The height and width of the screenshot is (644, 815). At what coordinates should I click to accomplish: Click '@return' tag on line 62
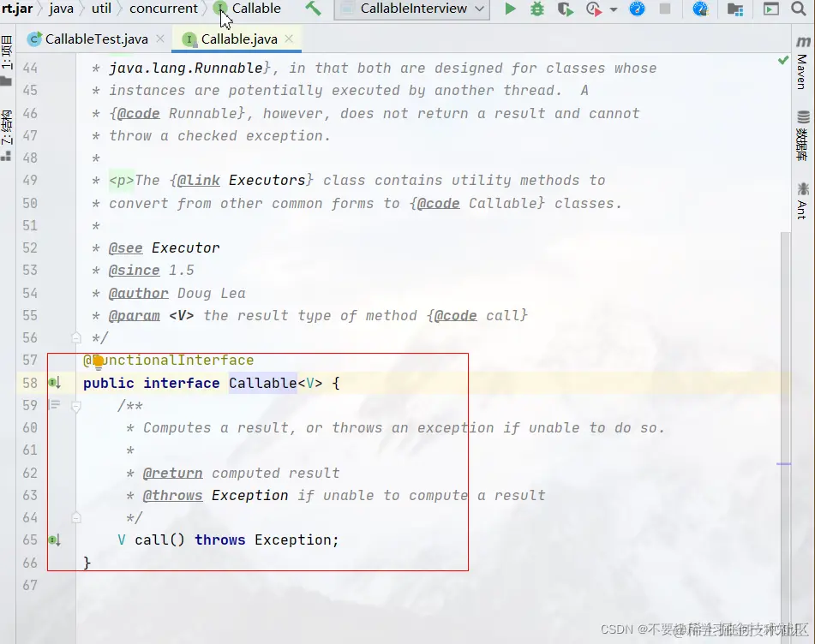coord(172,473)
